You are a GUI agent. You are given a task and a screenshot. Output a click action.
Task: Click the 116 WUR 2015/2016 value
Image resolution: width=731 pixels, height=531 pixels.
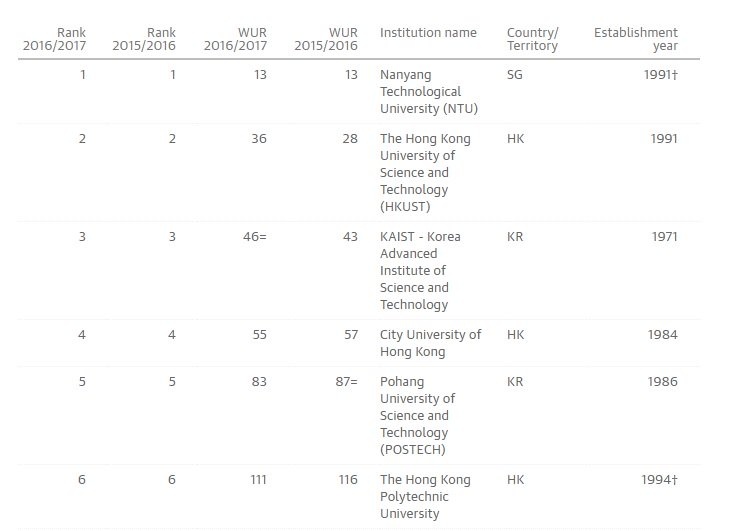pyautogui.click(x=347, y=480)
